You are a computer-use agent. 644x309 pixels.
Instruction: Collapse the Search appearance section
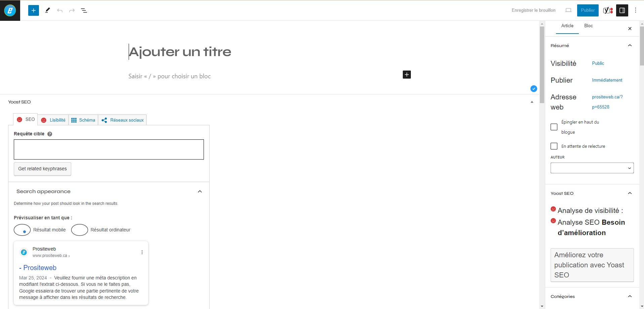click(200, 191)
